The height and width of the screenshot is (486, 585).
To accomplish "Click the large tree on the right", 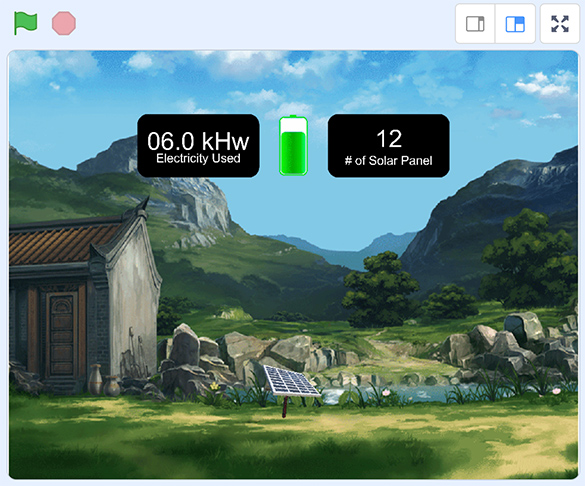I will tap(530, 257).
